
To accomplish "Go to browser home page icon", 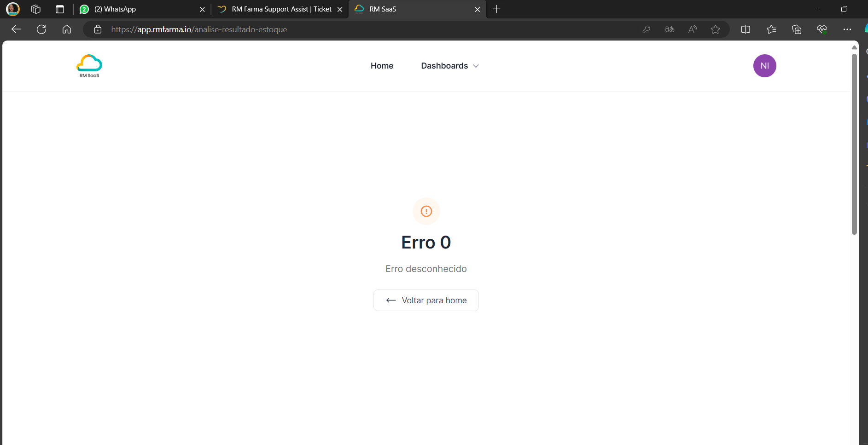I will (x=67, y=29).
